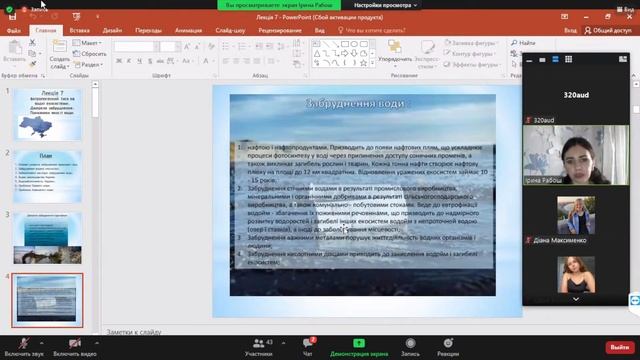Click the oval shape in shapes gallery

click(354, 44)
